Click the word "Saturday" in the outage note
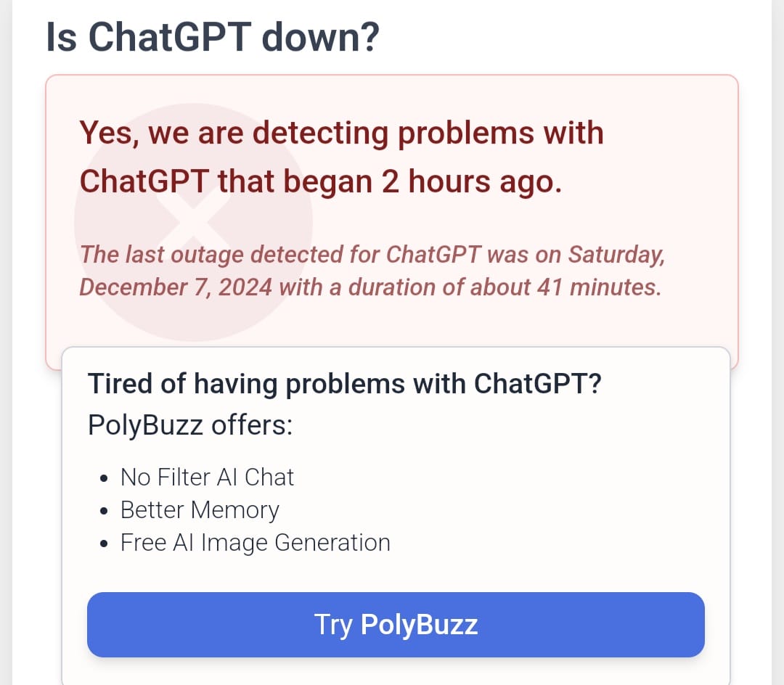 click(x=616, y=255)
